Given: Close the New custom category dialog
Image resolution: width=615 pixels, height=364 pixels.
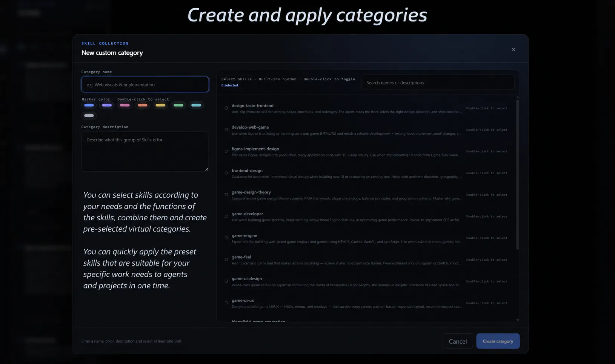Looking at the screenshot, I should point(513,50).
